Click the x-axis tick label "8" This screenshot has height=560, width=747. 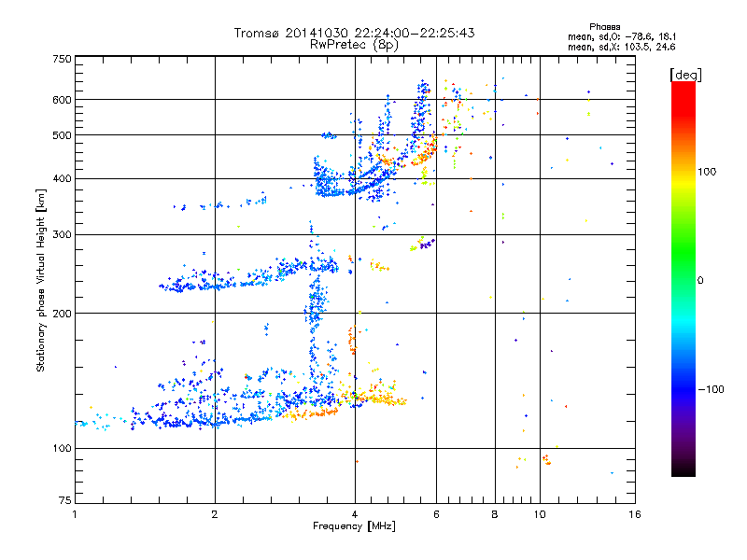495,514
